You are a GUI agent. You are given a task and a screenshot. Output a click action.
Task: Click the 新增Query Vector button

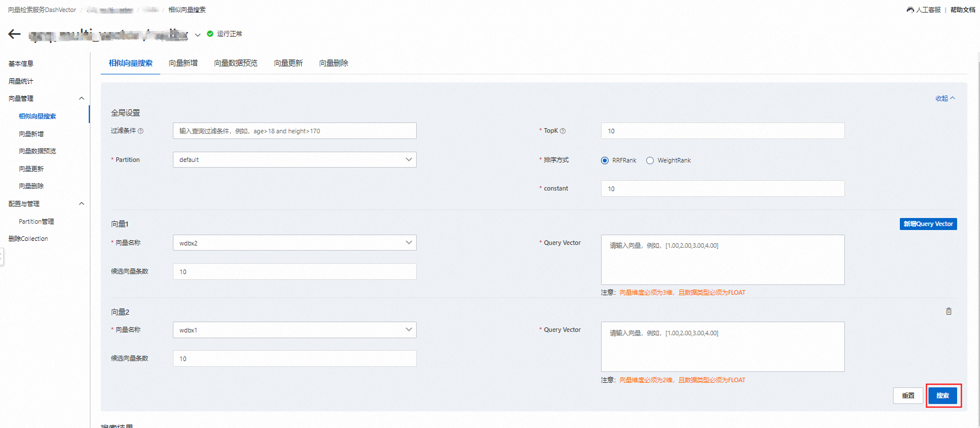tap(928, 224)
